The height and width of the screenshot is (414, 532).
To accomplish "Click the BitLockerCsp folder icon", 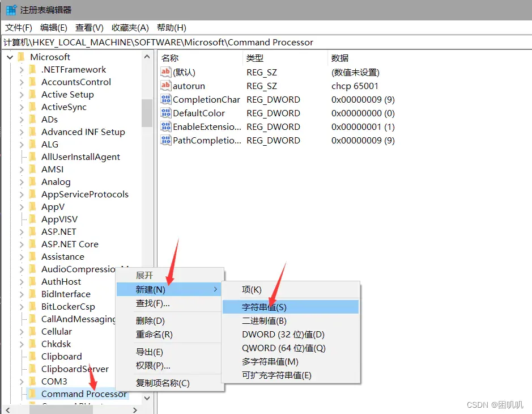I will [32, 306].
